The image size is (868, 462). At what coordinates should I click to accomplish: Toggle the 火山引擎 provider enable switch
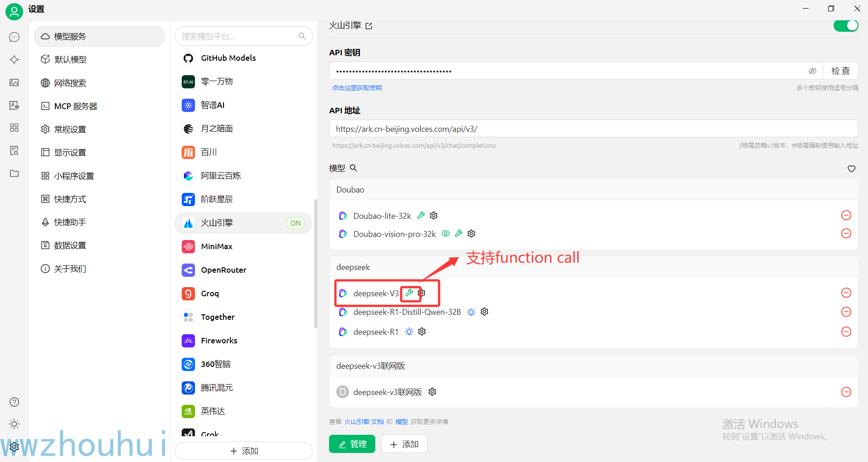[845, 26]
